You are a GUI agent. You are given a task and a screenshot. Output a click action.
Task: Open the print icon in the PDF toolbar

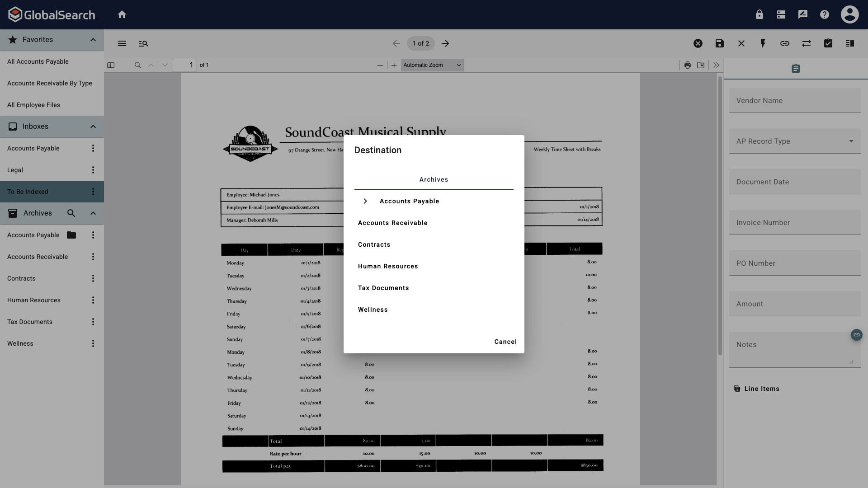(x=688, y=65)
